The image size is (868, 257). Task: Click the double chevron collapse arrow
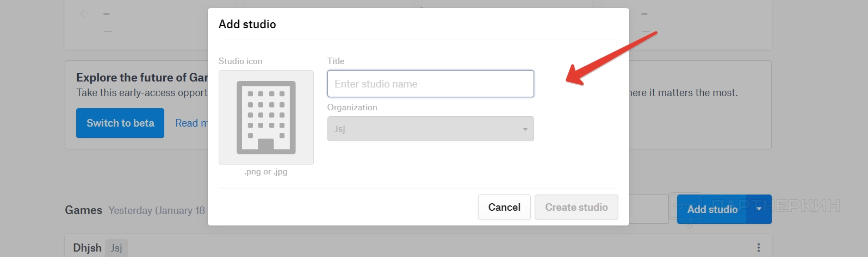[85, 14]
